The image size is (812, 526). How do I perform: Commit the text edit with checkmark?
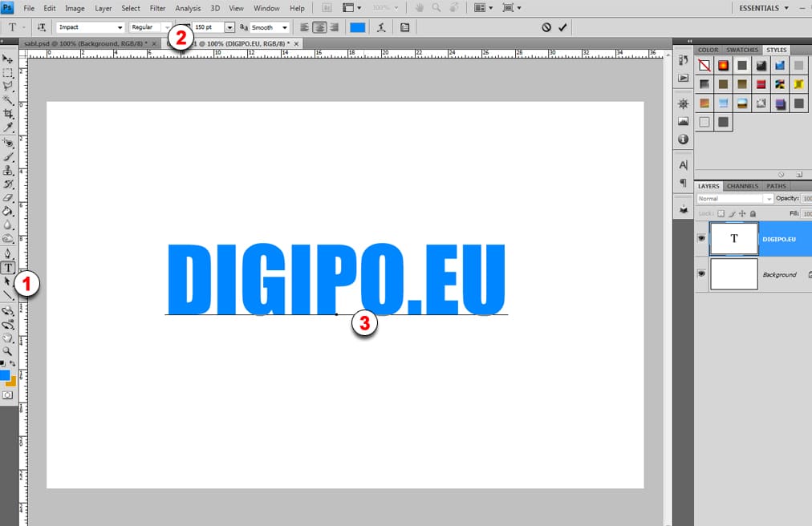[x=562, y=27]
